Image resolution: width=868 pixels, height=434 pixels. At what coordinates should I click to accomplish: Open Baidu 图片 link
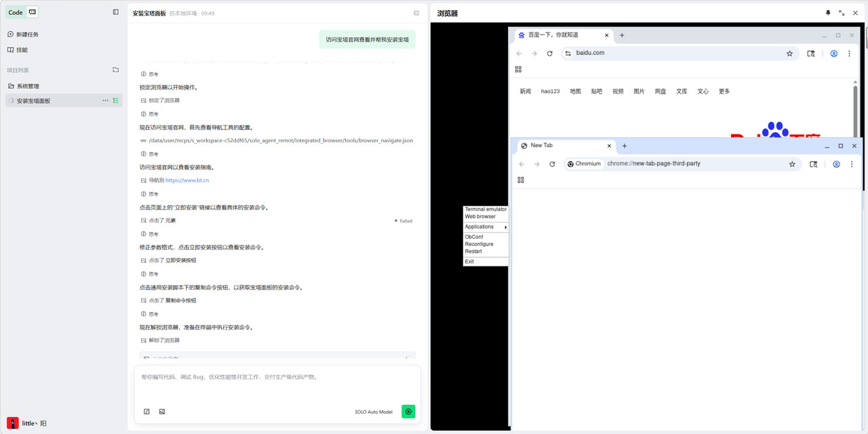[x=639, y=92]
